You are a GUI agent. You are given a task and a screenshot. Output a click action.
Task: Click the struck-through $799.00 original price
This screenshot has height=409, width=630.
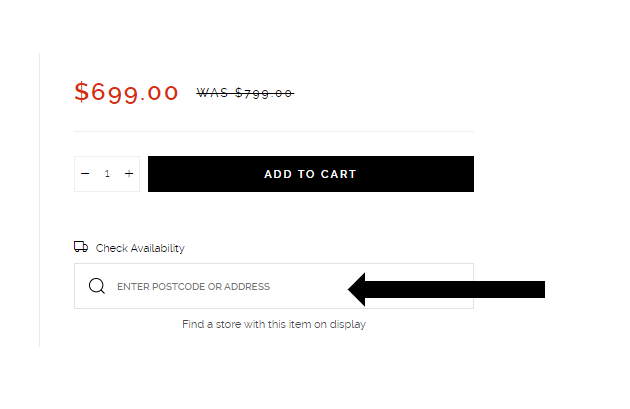pyautogui.click(x=264, y=93)
